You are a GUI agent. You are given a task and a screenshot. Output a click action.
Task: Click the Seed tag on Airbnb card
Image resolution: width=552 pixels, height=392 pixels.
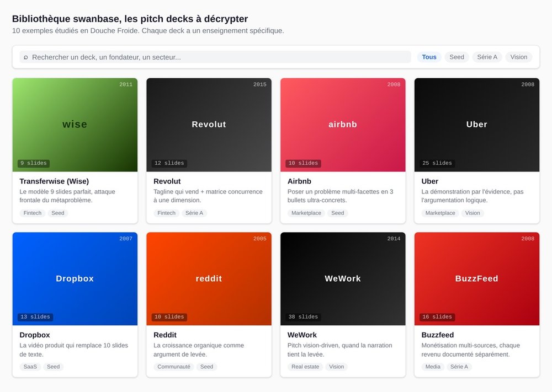coord(338,213)
